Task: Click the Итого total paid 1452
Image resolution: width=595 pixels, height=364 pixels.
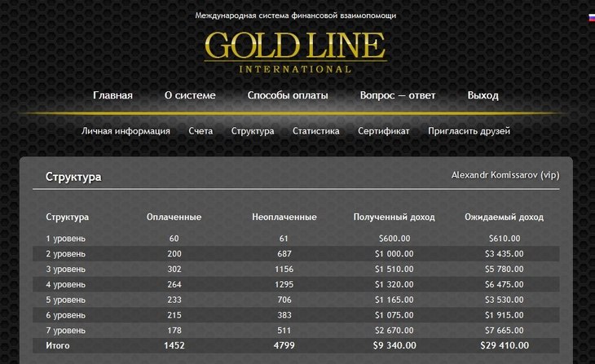Action: [x=174, y=345]
